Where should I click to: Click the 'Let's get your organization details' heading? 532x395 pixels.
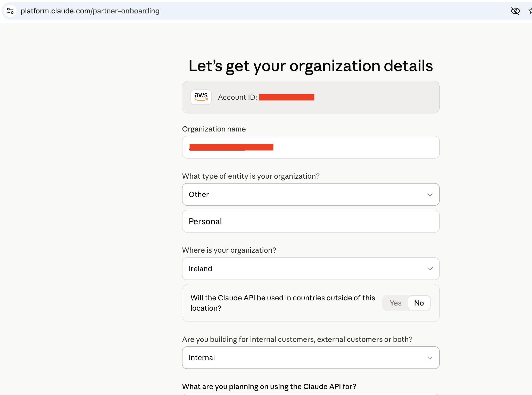(x=311, y=66)
